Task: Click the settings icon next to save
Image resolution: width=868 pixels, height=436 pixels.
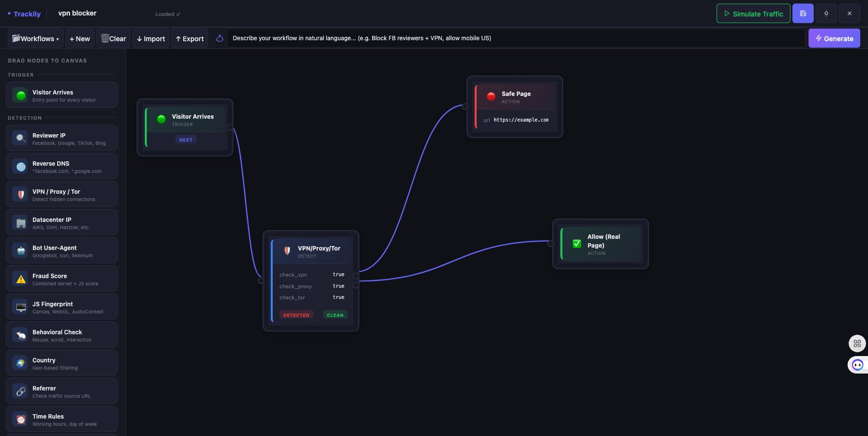Action: (826, 14)
